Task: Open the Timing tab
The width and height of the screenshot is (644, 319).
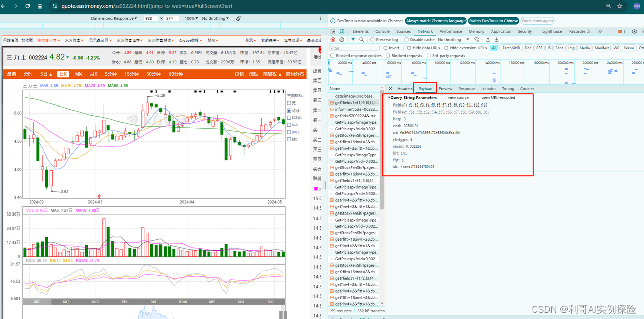Action: click(508, 89)
